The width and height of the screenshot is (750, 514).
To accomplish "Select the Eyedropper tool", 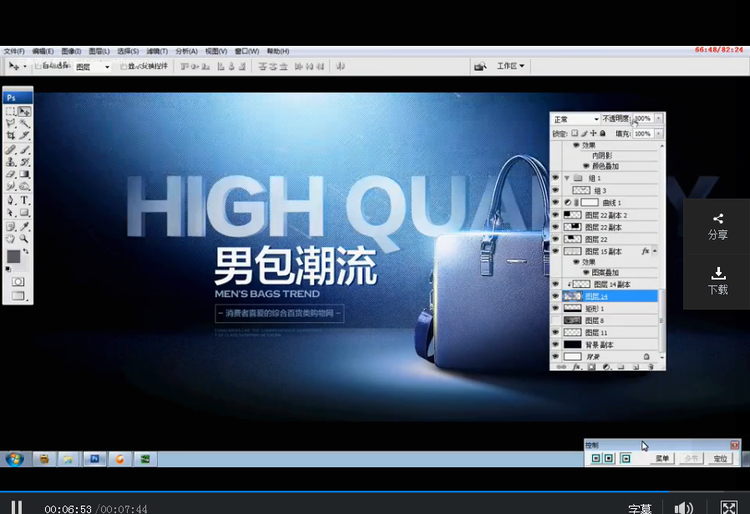I will (24, 227).
